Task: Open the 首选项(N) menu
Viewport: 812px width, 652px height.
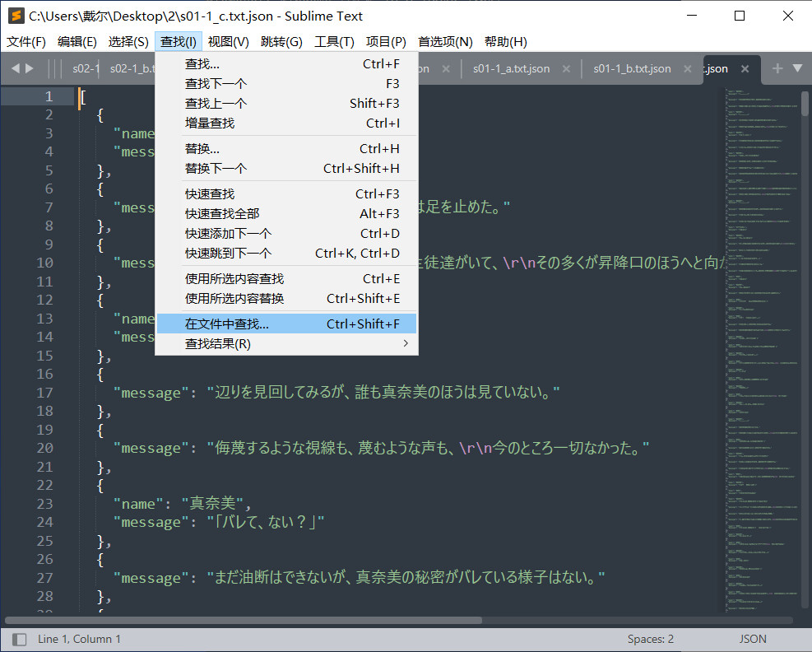Action: pyautogui.click(x=445, y=41)
